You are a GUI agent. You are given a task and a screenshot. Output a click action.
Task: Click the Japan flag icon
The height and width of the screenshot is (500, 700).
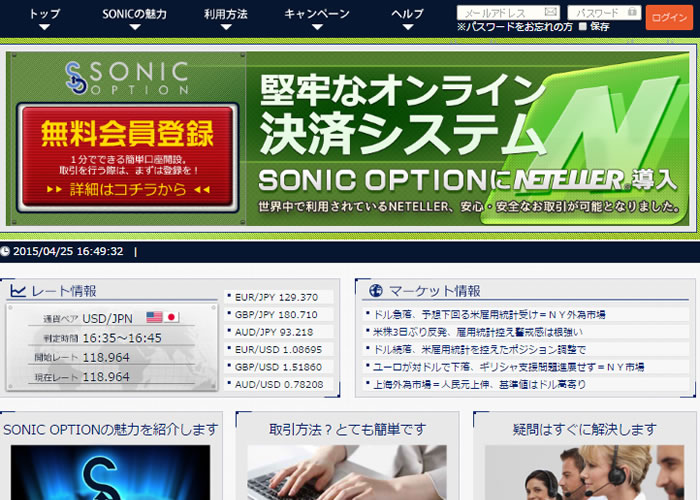coord(171,317)
